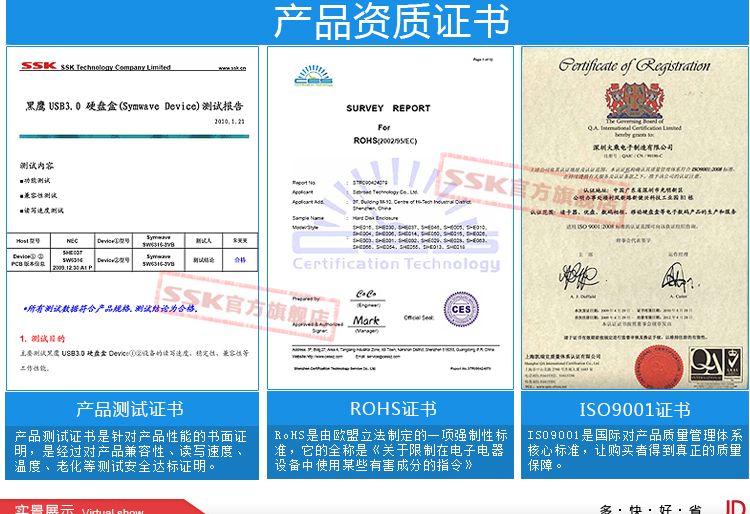Open the ISO9001 Certificate of Registration image

635,218
